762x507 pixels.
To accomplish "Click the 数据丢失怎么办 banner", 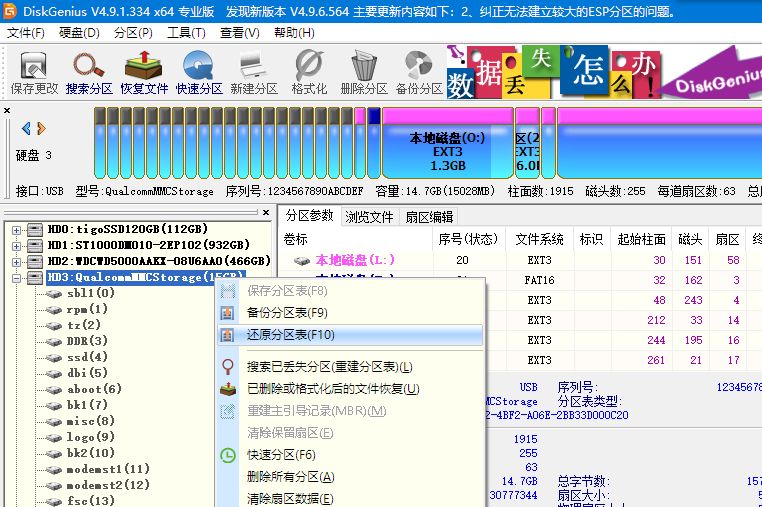I will pos(554,72).
